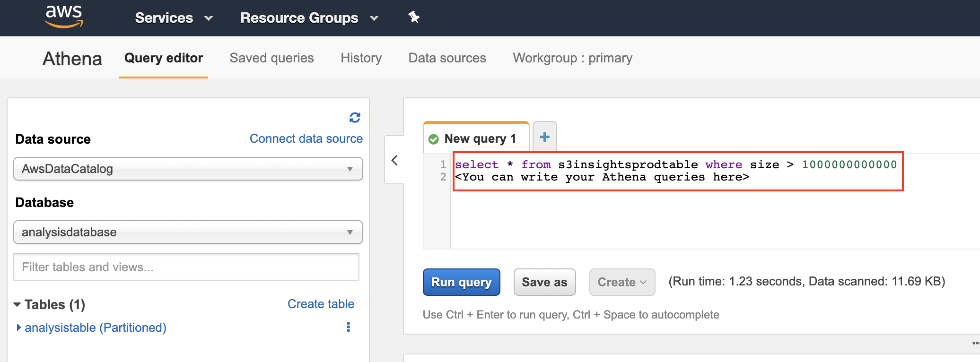Click the analysistable (Partitioned) link
The width and height of the screenshot is (980, 362).
[x=96, y=328]
